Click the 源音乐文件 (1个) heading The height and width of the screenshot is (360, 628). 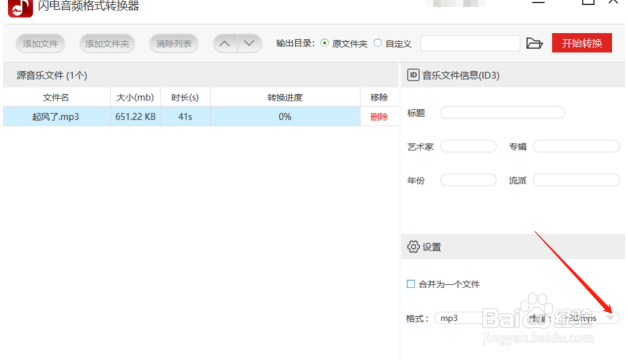[x=52, y=75]
